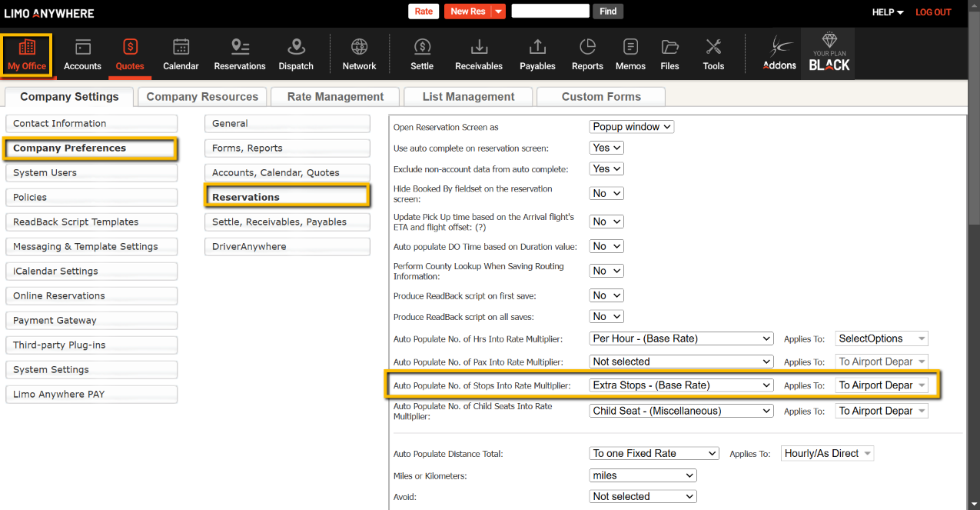Open Miles or Kilometers dropdown
The height and width of the screenshot is (510, 980).
click(643, 476)
